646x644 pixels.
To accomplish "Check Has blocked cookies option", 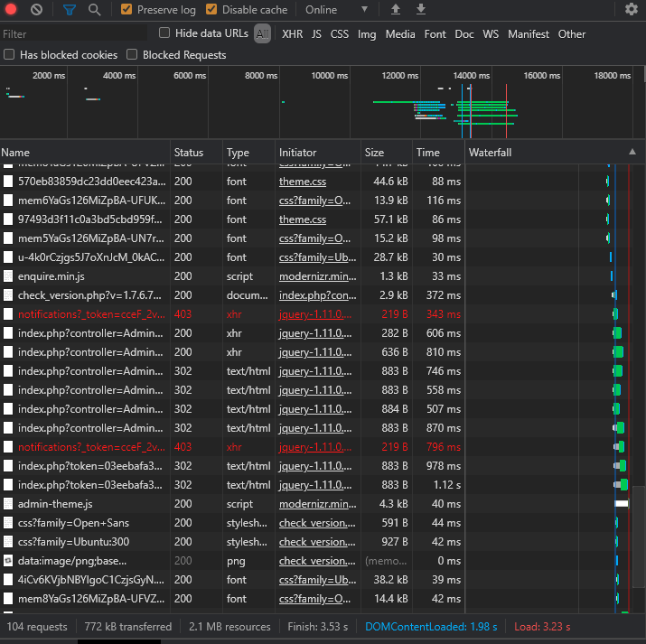I will pos(9,55).
